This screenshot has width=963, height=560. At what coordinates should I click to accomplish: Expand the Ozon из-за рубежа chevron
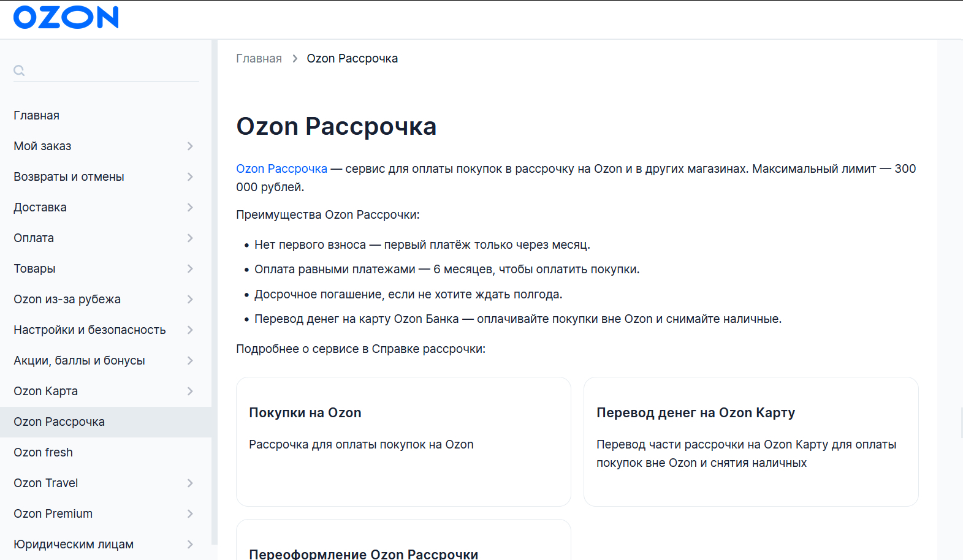[x=190, y=300]
